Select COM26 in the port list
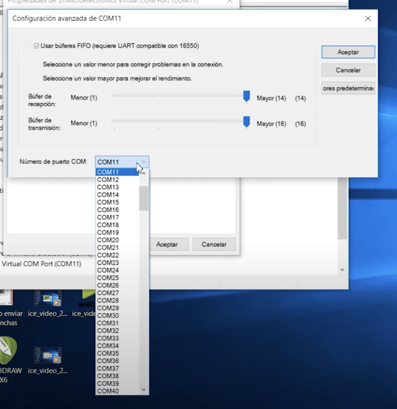Viewport: 397px width, 409px height. click(117, 285)
